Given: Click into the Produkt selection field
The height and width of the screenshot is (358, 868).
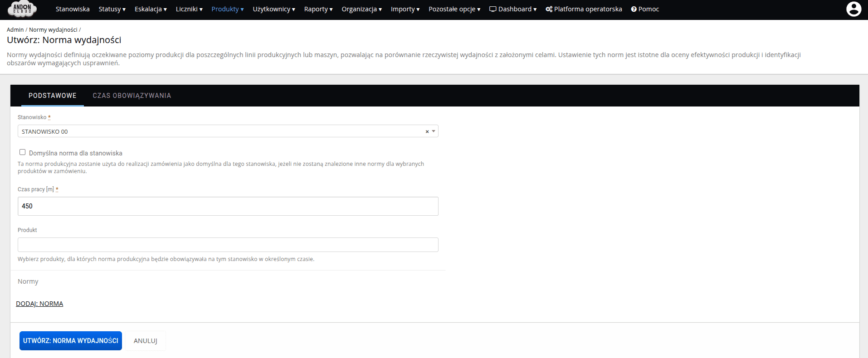Looking at the screenshot, I should point(228,245).
